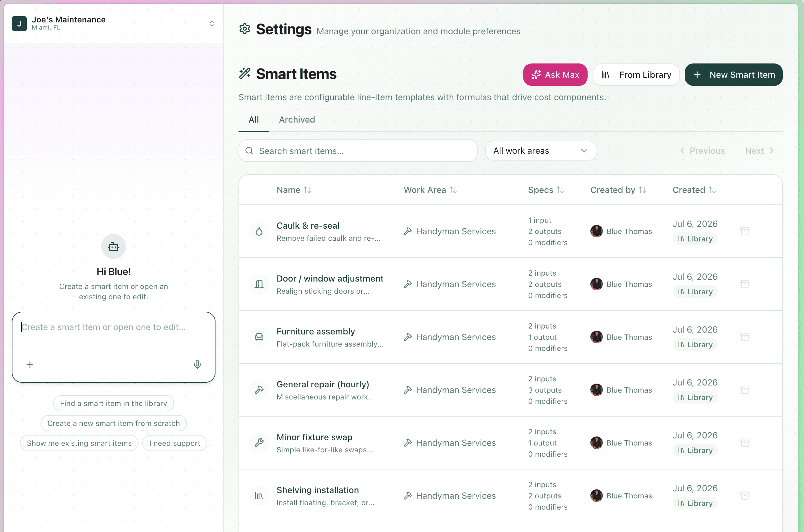Select the 'I need support' suggestion
Screen dimensions: 804x532
pyautogui.click(x=174, y=443)
